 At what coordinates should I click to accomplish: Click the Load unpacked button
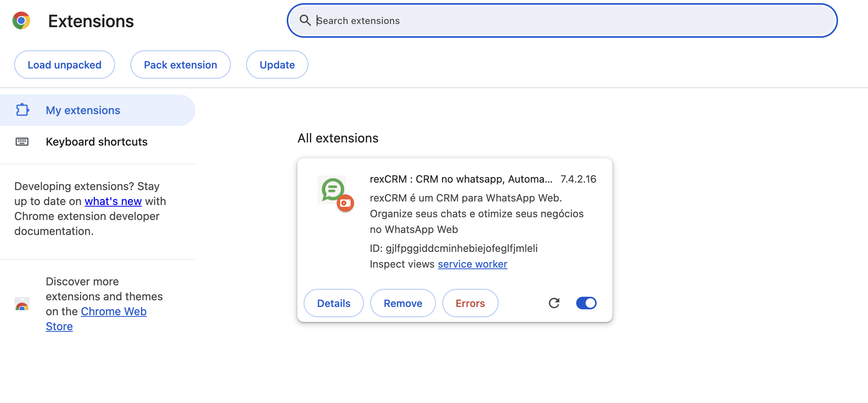(64, 64)
